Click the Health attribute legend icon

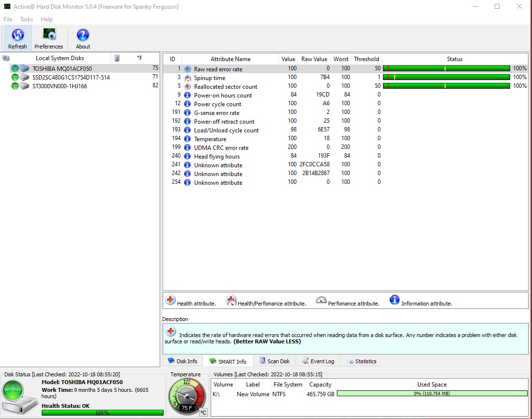pos(170,300)
